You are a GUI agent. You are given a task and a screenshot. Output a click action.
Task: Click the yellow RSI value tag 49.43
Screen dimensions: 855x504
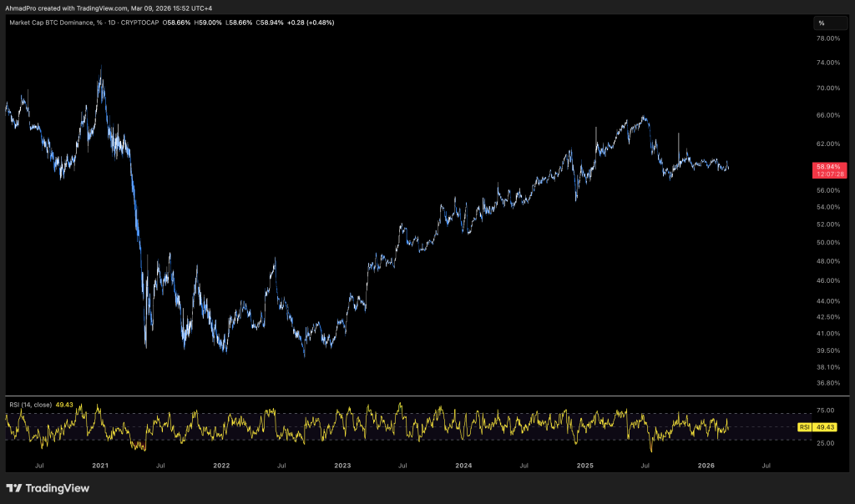(x=826, y=426)
